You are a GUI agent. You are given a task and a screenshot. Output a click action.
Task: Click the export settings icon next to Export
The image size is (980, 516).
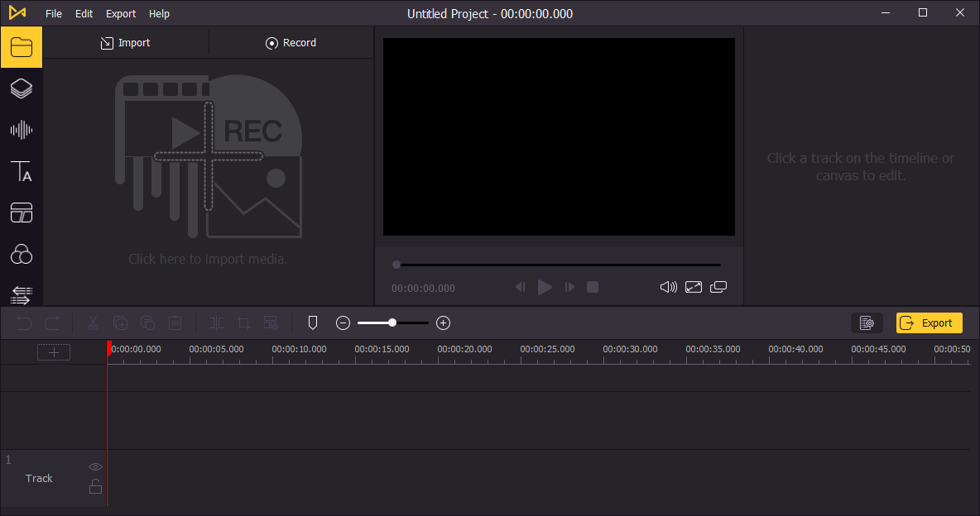[867, 322]
